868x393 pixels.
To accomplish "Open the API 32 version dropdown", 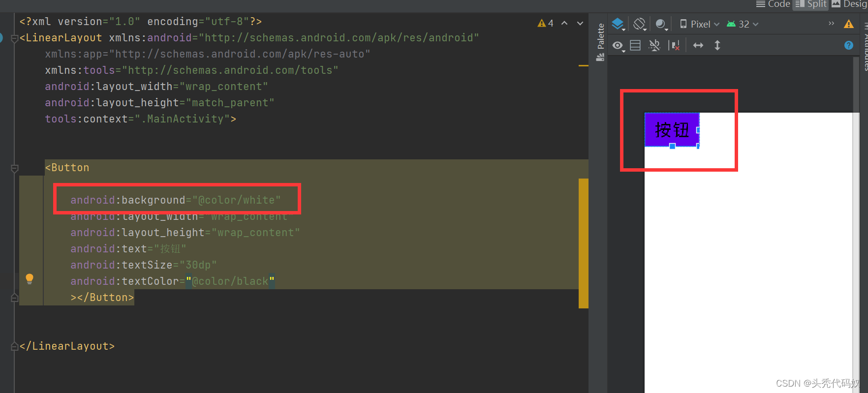I will point(743,24).
